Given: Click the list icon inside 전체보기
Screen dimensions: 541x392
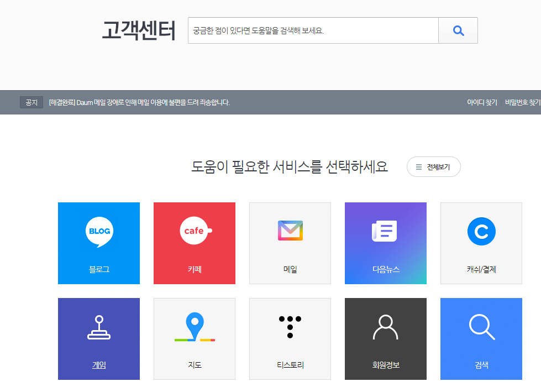Looking at the screenshot, I should tap(418, 166).
